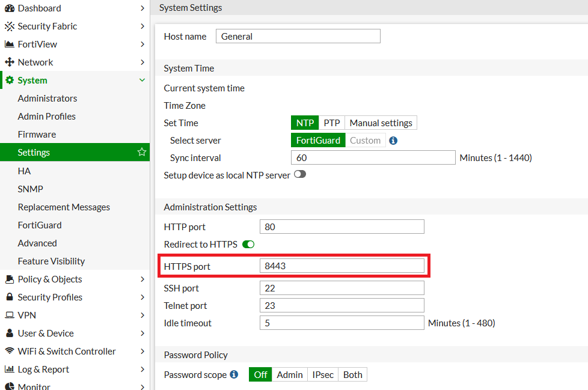
Task: Click info icon beside Password scope
Action: point(234,374)
